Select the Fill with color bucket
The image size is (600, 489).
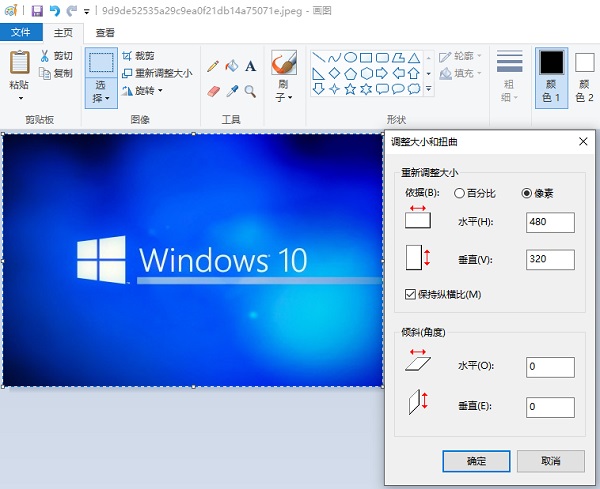coord(232,66)
